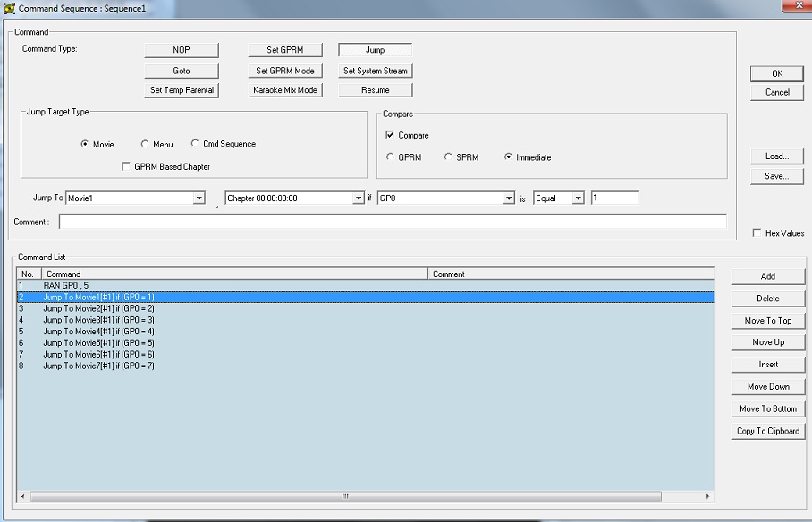Select the Immediate compare radio button

point(508,156)
